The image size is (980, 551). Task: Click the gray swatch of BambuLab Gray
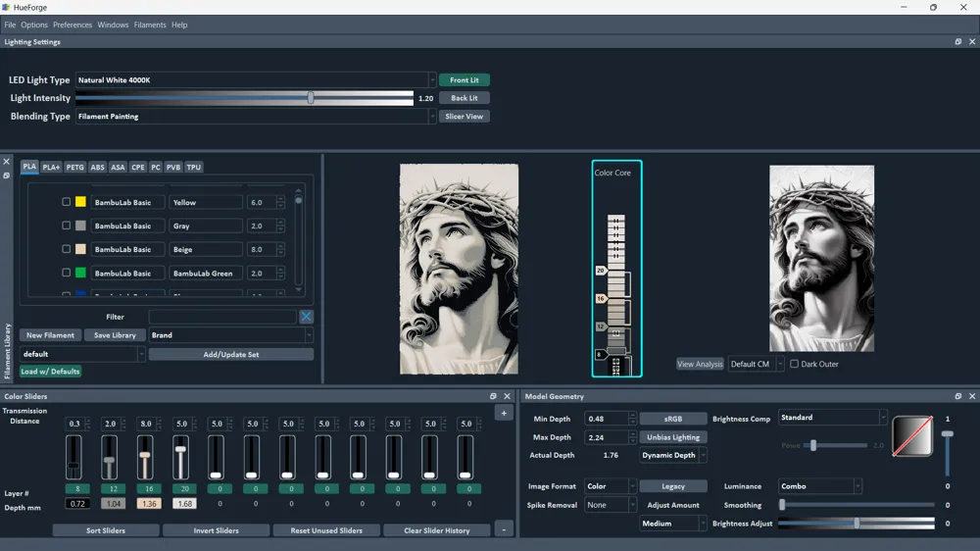point(80,225)
